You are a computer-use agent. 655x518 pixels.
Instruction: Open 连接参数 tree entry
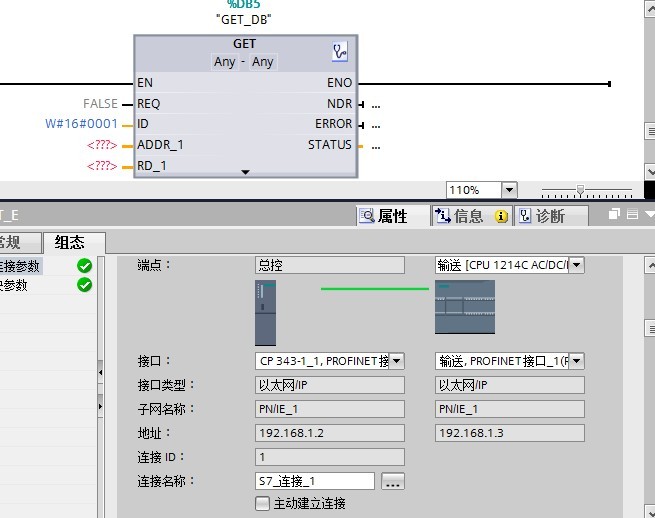tap(20, 266)
